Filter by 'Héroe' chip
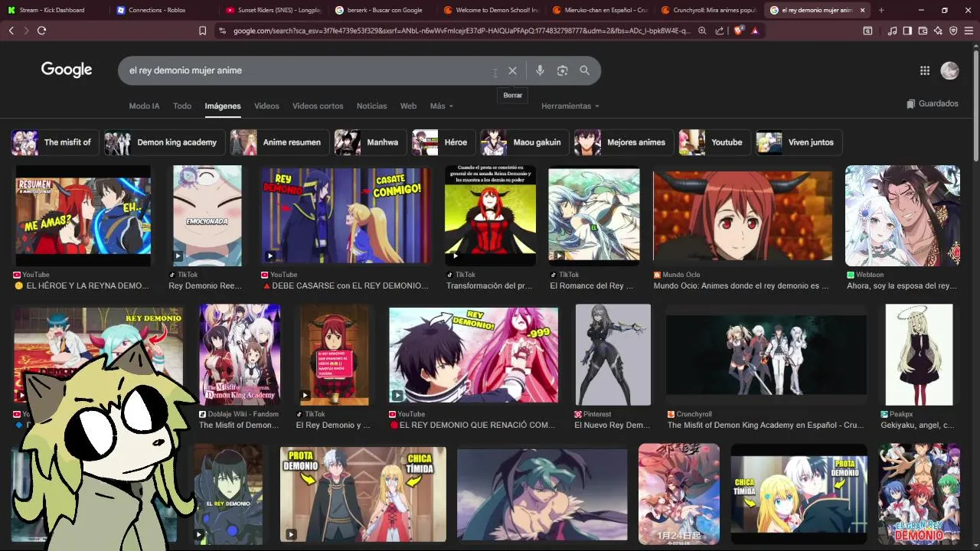Viewport: 980px width, 551px height. 444,142
